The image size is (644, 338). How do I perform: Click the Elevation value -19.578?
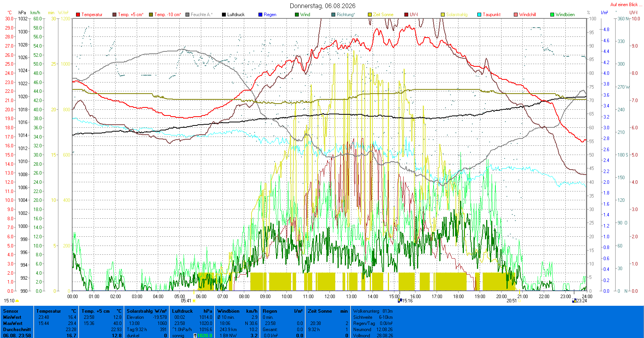pyautogui.click(x=160, y=317)
